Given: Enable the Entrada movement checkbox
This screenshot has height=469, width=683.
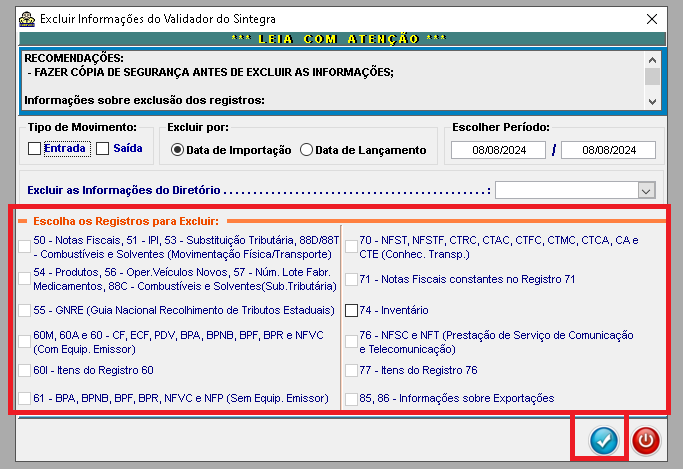Looking at the screenshot, I should 34,148.
